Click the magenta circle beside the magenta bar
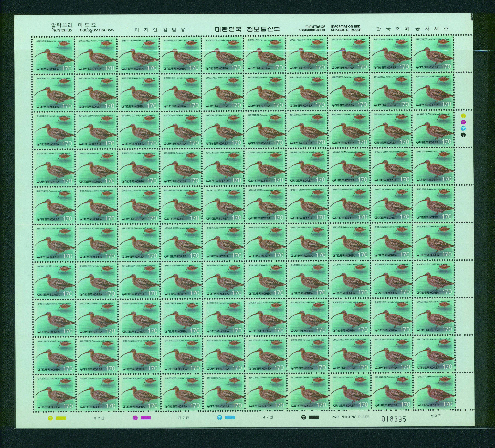Viewport: 495px width, 448px height. 135,418
